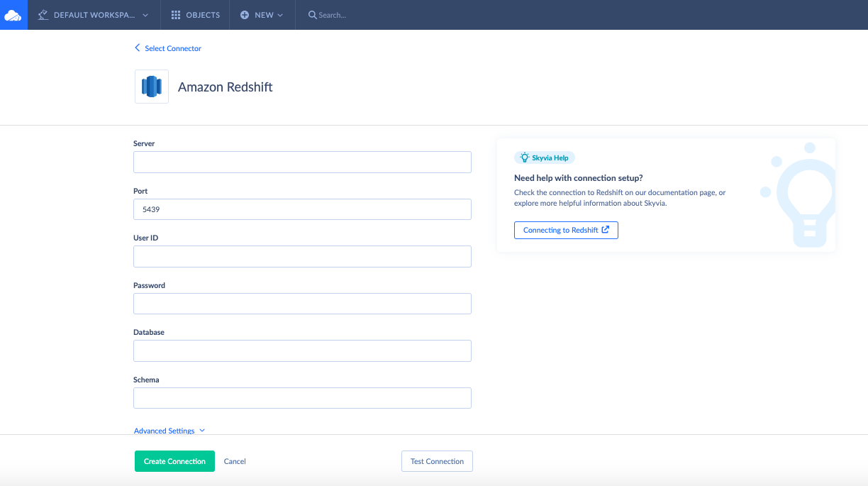The image size is (868, 486).
Task: Open the OBJECTS menu
Action: [x=195, y=14]
